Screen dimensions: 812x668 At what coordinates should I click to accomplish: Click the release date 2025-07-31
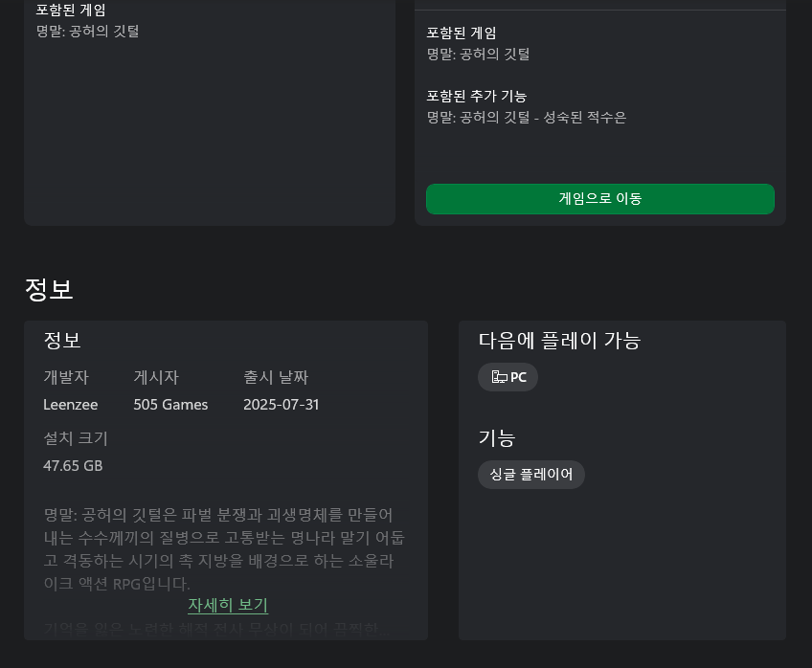pyautogui.click(x=282, y=405)
